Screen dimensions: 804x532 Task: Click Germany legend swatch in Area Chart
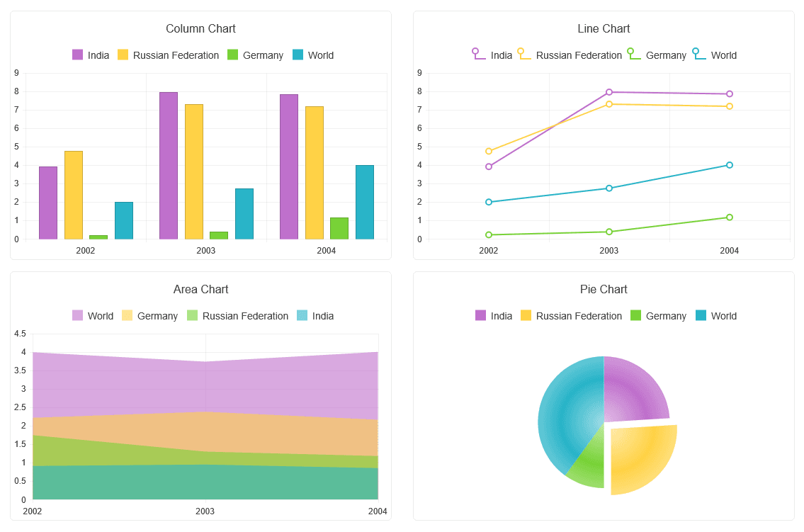click(128, 315)
